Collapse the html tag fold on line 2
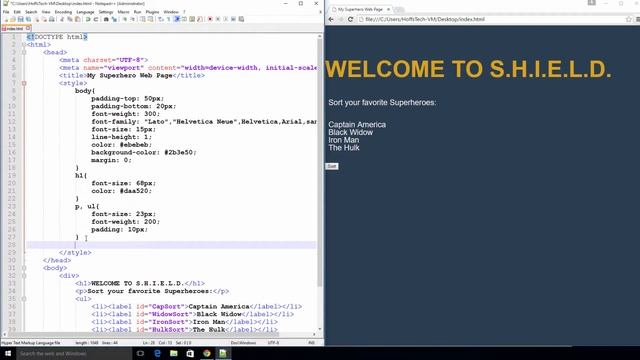The width and height of the screenshot is (640, 360). (24, 44)
